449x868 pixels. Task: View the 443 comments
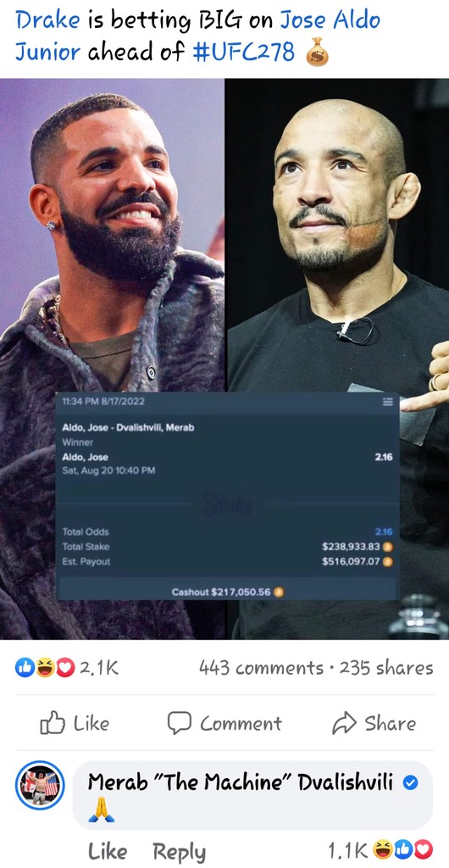pyautogui.click(x=261, y=668)
